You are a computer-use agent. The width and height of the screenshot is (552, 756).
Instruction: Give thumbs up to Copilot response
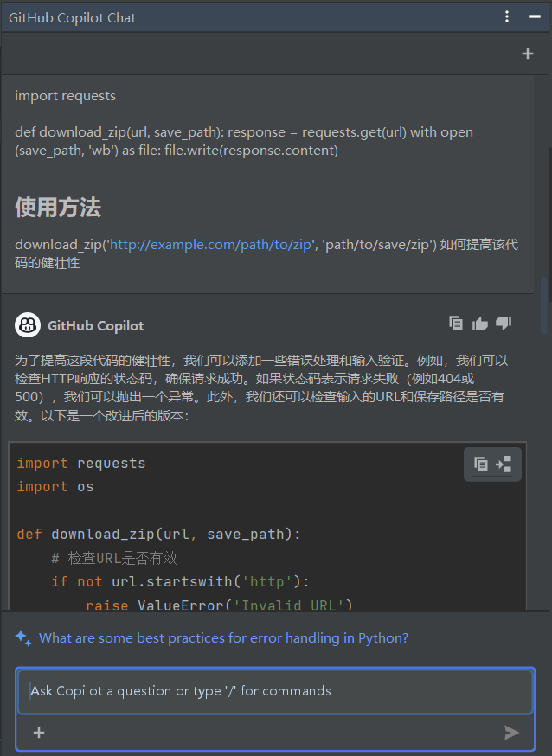pos(479,324)
